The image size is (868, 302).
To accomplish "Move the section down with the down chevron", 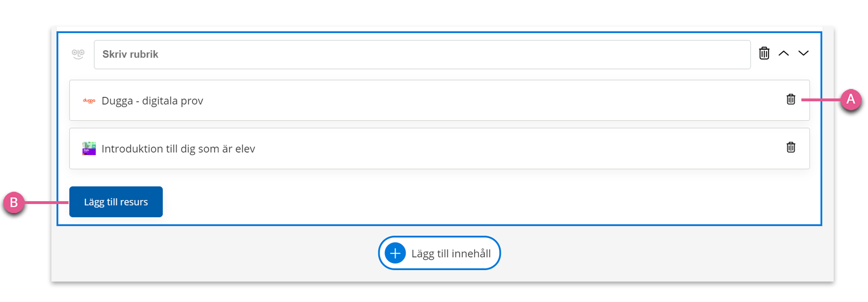I will click(803, 53).
